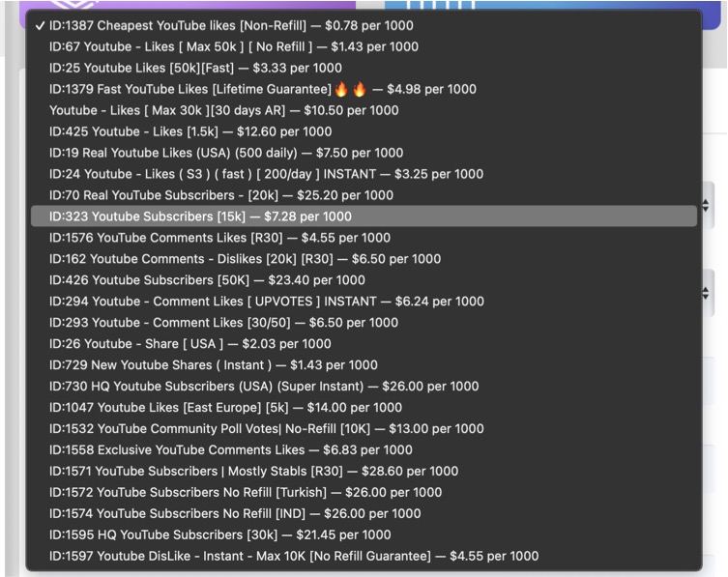The height and width of the screenshot is (577, 728).
Task: Pick ID:26 Youtube Share [USA]
Action: pos(364,344)
